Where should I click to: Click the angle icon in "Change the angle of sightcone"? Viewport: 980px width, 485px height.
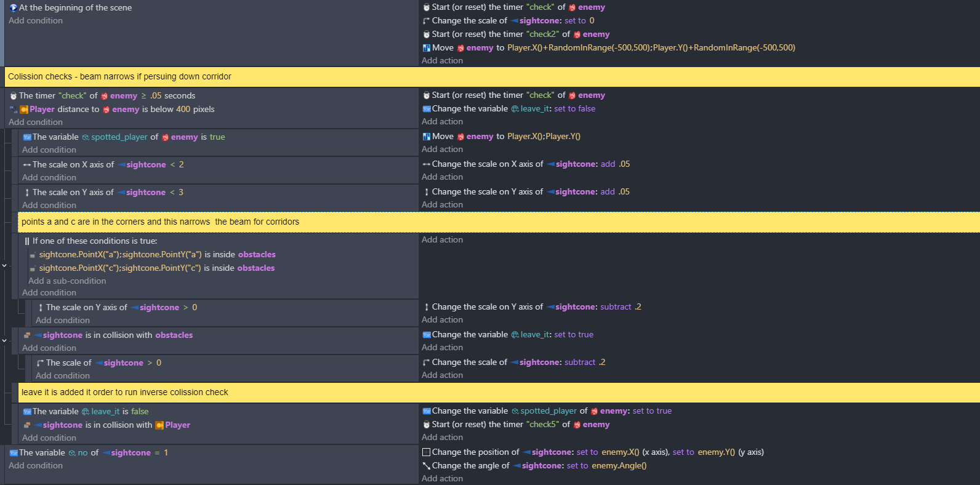point(426,466)
